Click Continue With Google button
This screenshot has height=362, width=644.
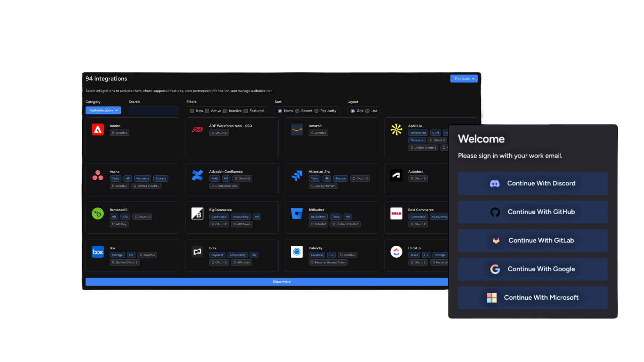tap(533, 269)
